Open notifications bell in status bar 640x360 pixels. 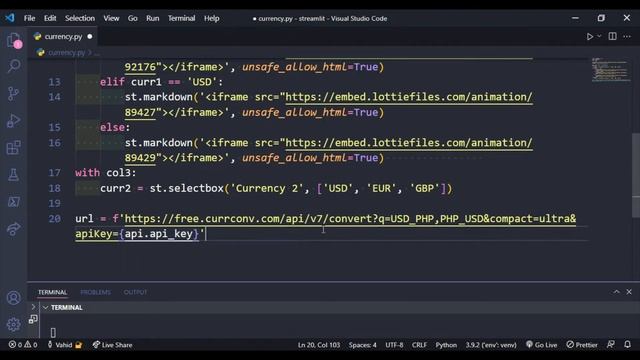point(627,345)
